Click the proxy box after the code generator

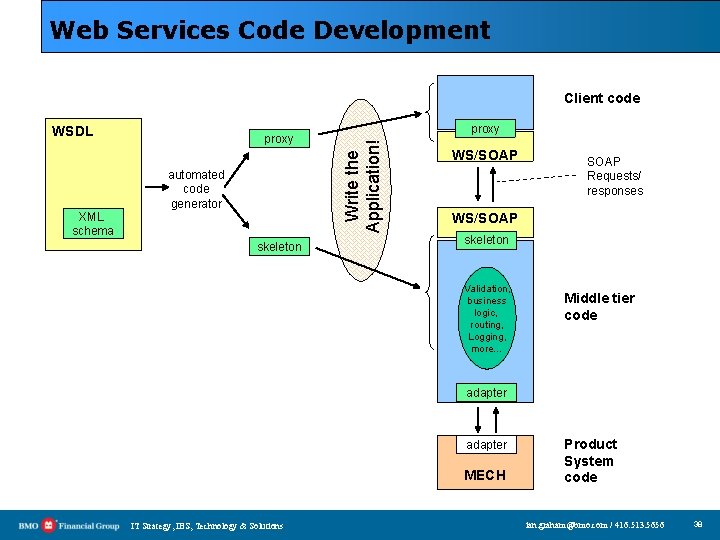pyautogui.click(x=279, y=139)
